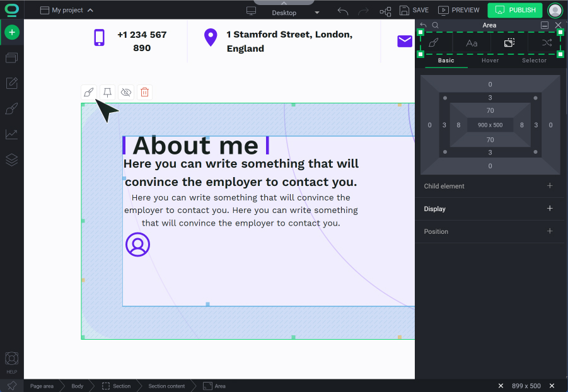Select the layout box tab in Area panel
568x392 pixels.
point(509,43)
